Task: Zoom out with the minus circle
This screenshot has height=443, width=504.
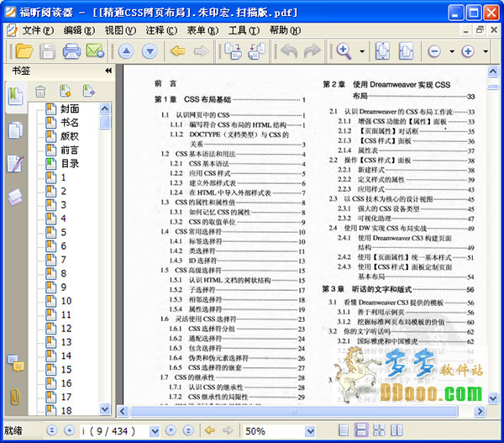Action: tap(434, 51)
